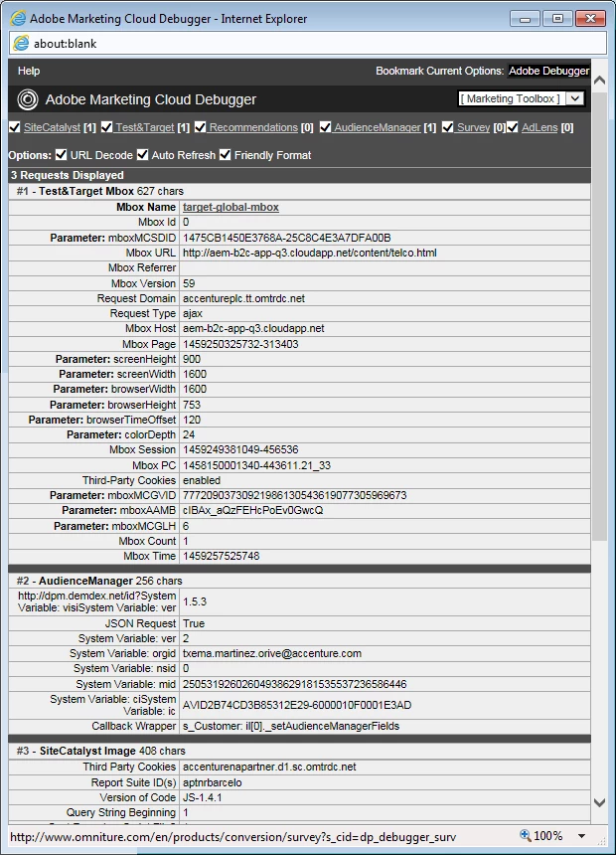This screenshot has width=616, height=855.
Task: Click the zoom magnifier icon in status bar
Action: click(x=525, y=835)
